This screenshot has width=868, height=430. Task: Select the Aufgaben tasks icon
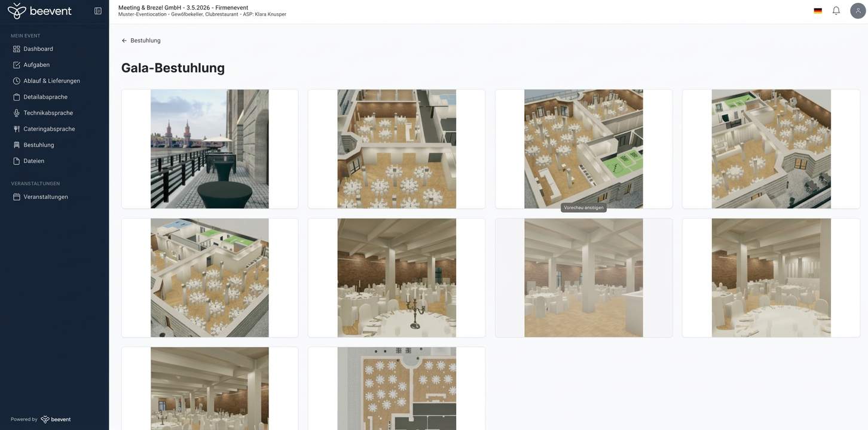point(17,64)
